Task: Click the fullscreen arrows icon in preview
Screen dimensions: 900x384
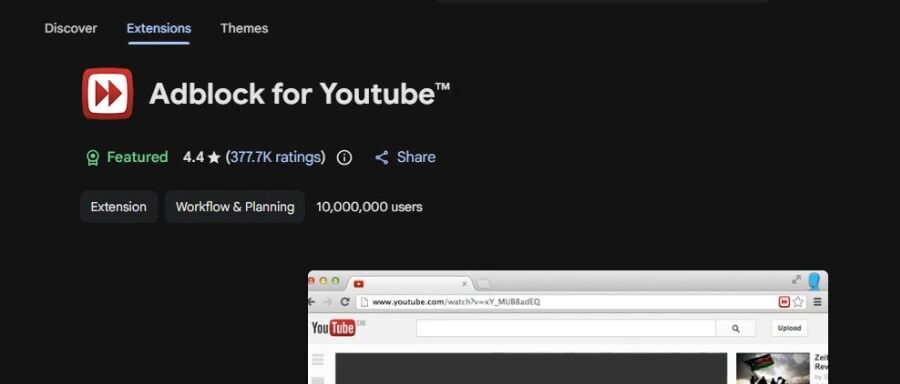Action: point(796,280)
